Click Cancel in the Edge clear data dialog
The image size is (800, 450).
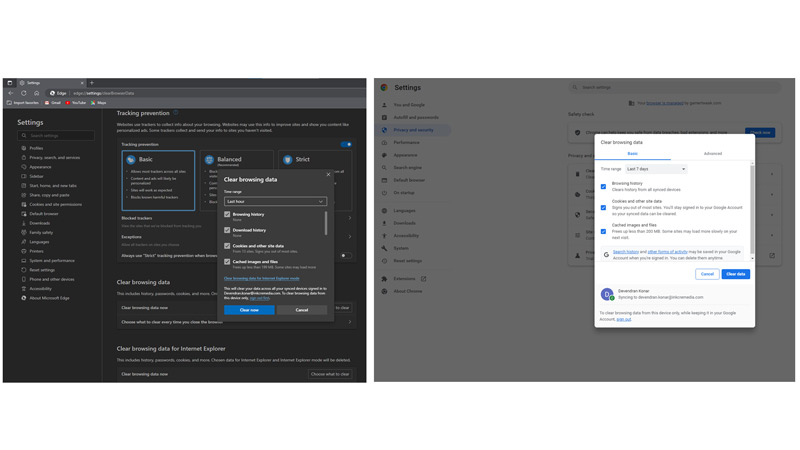[x=302, y=310]
